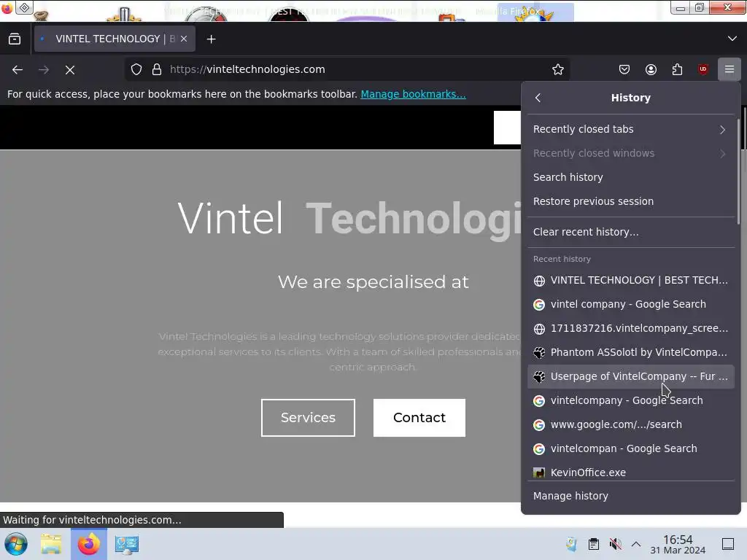Screen dimensions: 747x560
Task: Open the taskbar clock 16:54
Action: [678, 544]
